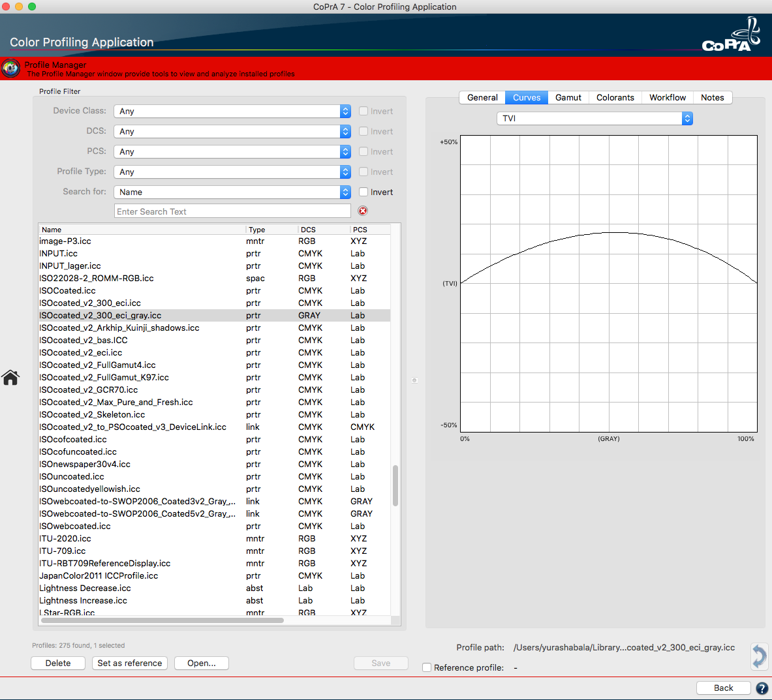Show the Workflow tab
The image size is (772, 700).
point(667,97)
